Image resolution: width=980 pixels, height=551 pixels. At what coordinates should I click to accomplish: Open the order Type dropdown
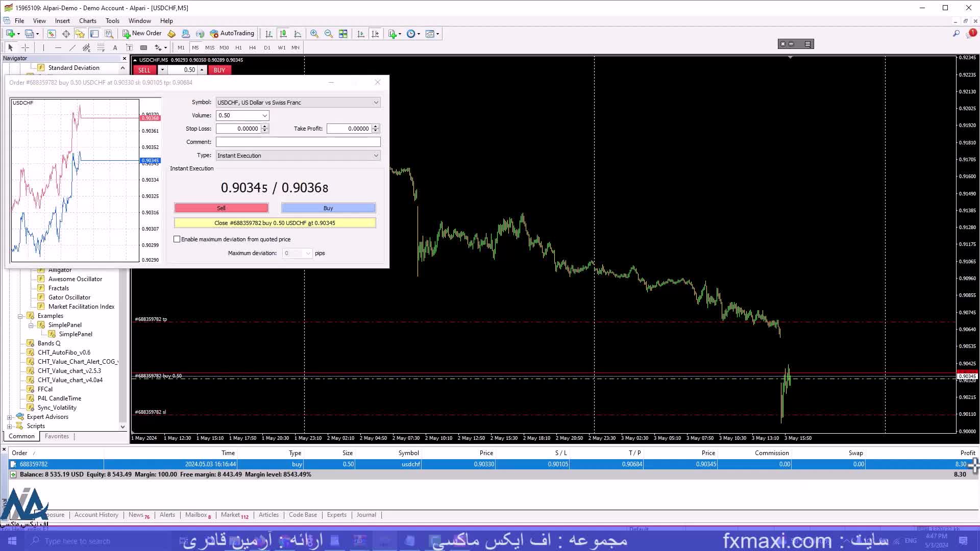coord(376,156)
